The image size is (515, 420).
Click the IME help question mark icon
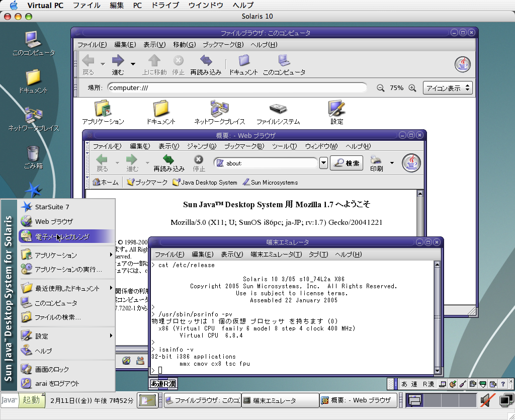(x=503, y=384)
